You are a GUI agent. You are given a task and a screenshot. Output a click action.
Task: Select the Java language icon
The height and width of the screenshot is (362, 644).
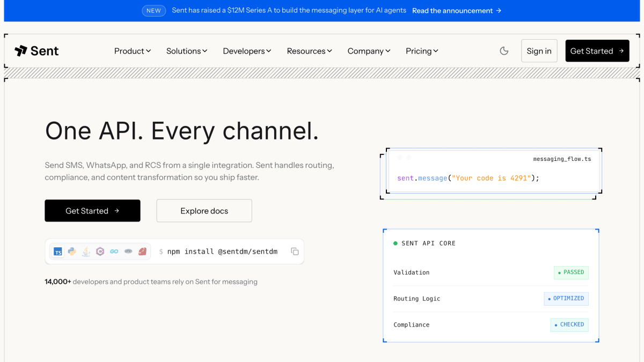point(86,252)
